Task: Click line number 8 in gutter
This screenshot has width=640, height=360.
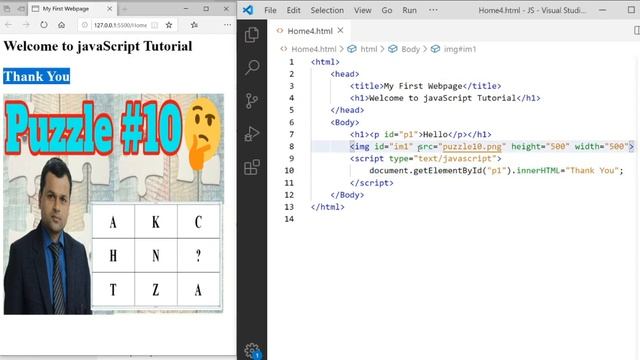Action: coord(291,147)
